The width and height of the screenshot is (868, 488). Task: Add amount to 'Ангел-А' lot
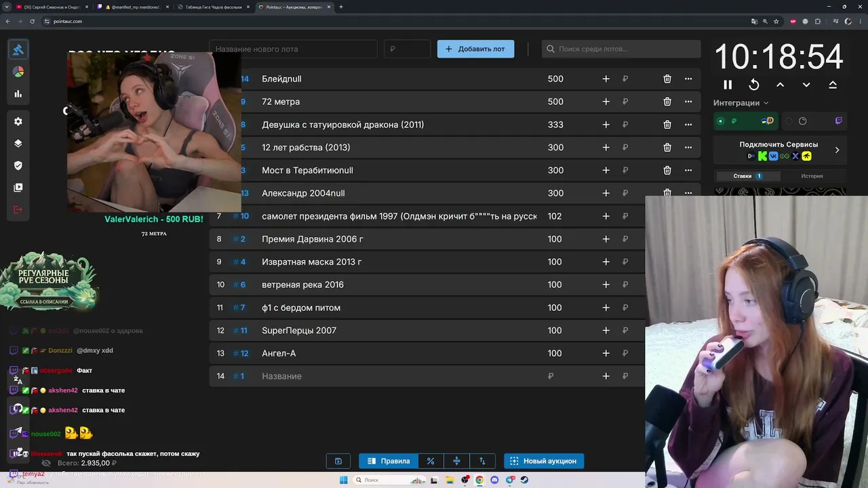(606, 353)
